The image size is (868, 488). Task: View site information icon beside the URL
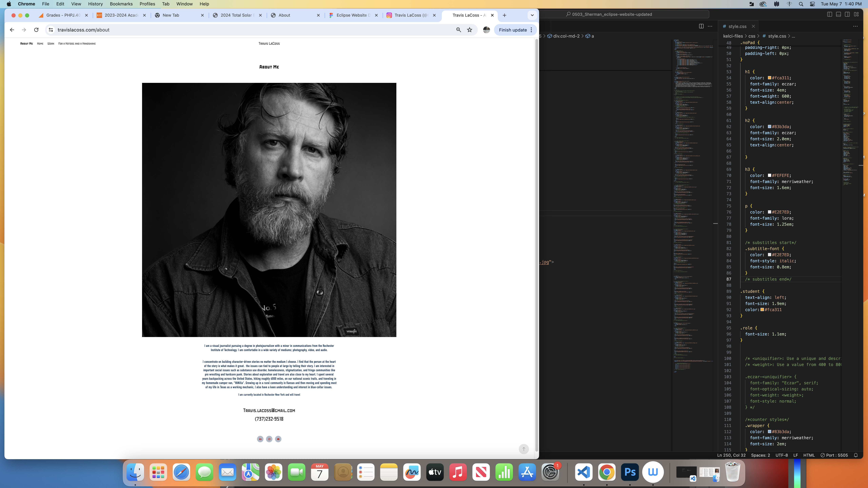point(51,30)
